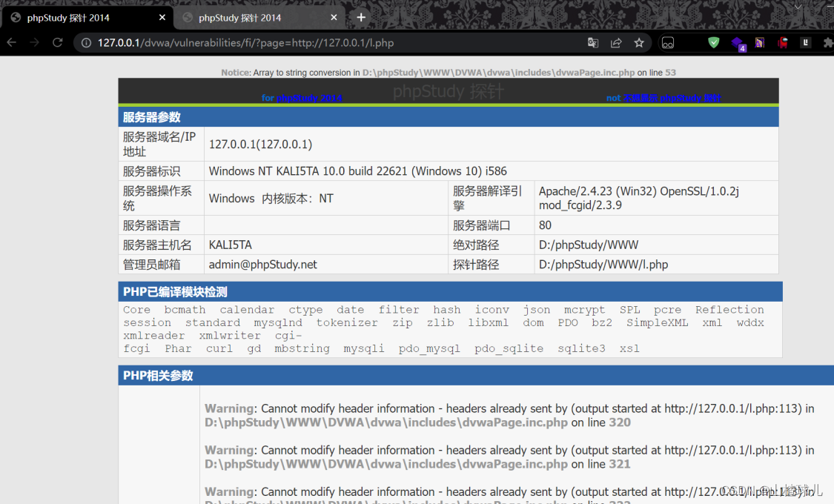Click the share page icon
Viewport: 834px width, 504px height.
(616, 43)
